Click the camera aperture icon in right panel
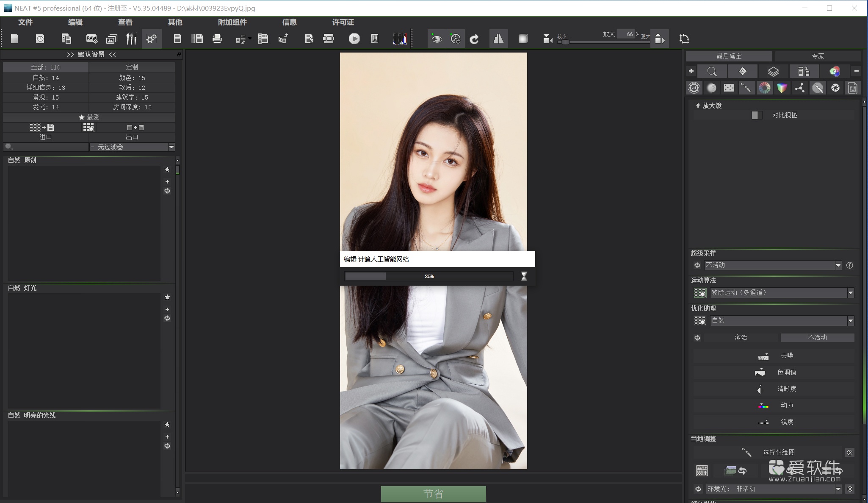This screenshot has height=503, width=868. click(835, 88)
